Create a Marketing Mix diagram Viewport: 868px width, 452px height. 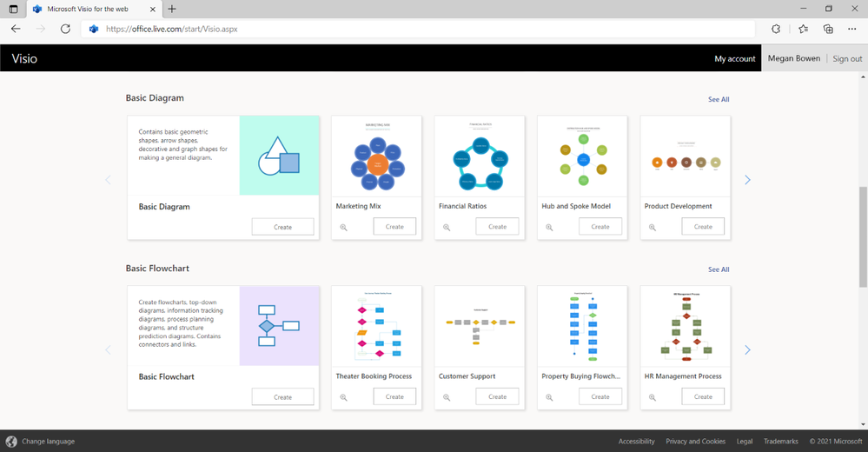[x=394, y=227]
